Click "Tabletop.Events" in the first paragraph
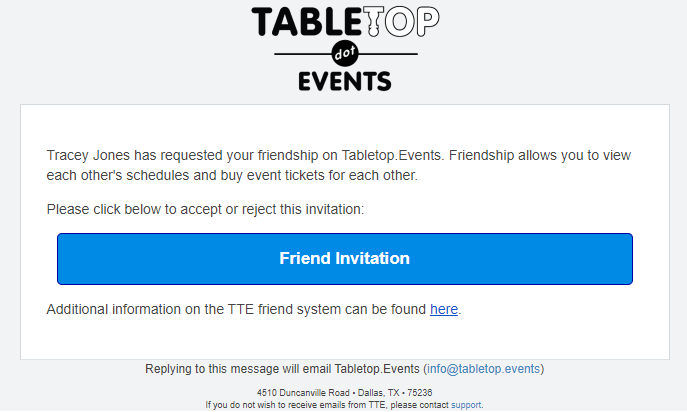Viewport: 687px width, 412px height. [391, 156]
